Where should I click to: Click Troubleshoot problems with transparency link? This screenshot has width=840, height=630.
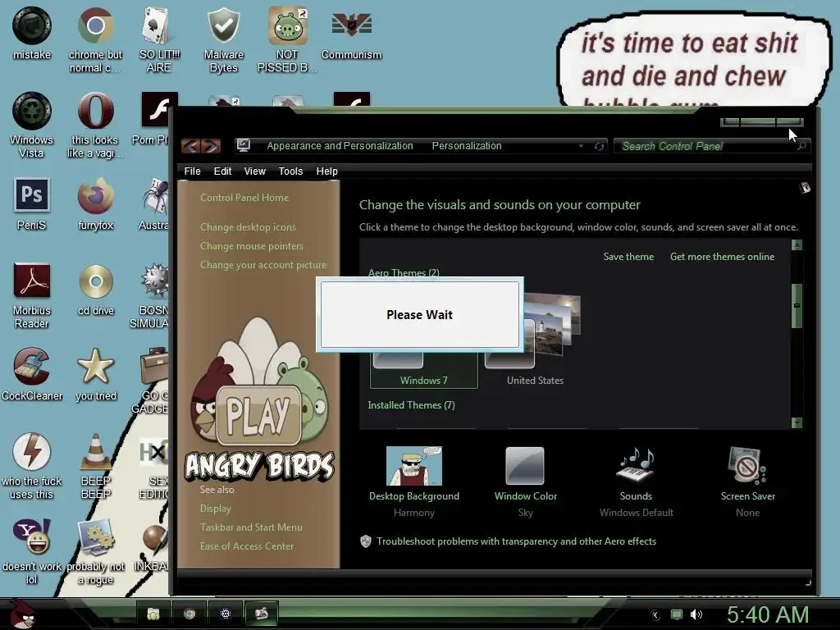pos(516,541)
